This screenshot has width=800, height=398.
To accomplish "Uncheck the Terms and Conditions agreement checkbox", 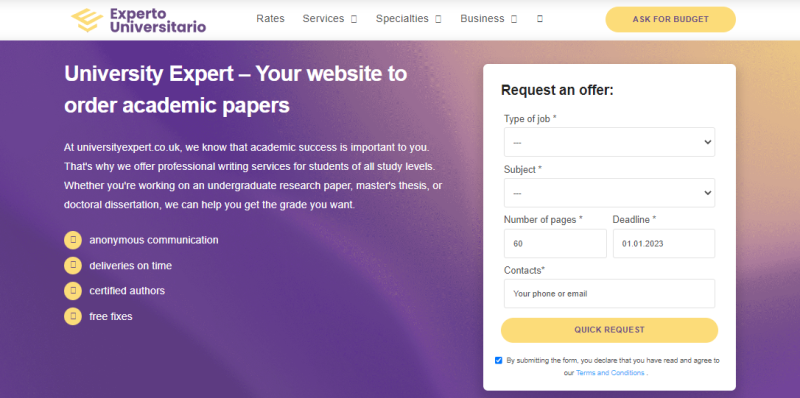I will 498,360.
